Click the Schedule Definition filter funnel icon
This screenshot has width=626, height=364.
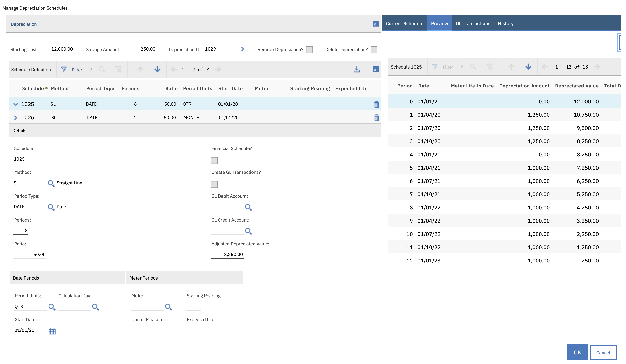64,69
